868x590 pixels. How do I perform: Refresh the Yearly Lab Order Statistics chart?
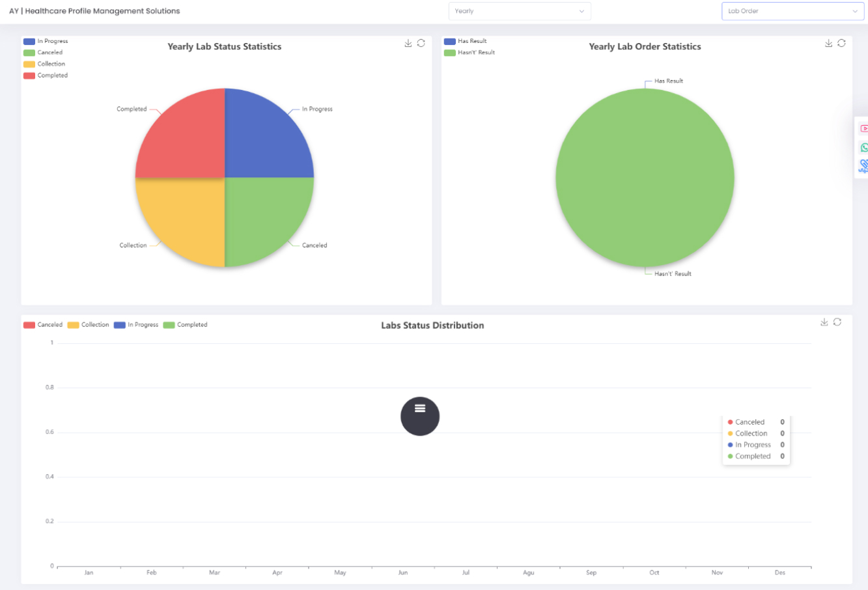[x=842, y=43]
